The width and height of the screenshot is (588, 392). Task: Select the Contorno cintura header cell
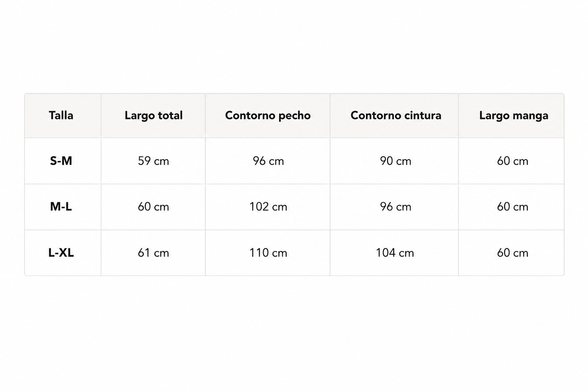click(x=394, y=116)
